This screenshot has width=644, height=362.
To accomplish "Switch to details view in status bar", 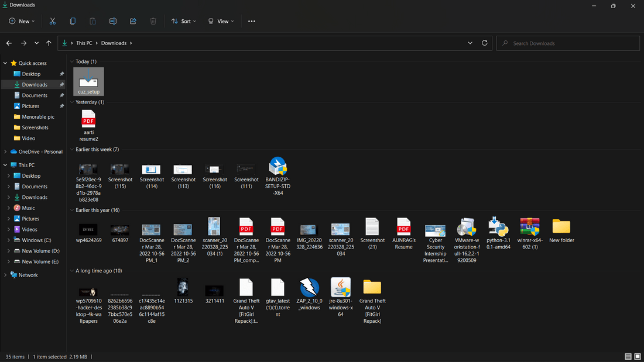I will point(628,357).
